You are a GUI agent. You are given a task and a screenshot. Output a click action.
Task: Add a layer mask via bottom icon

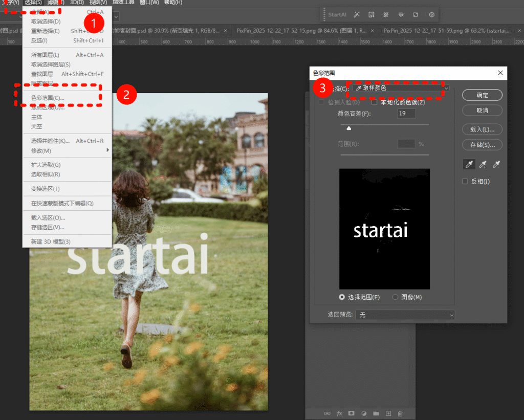point(352,413)
